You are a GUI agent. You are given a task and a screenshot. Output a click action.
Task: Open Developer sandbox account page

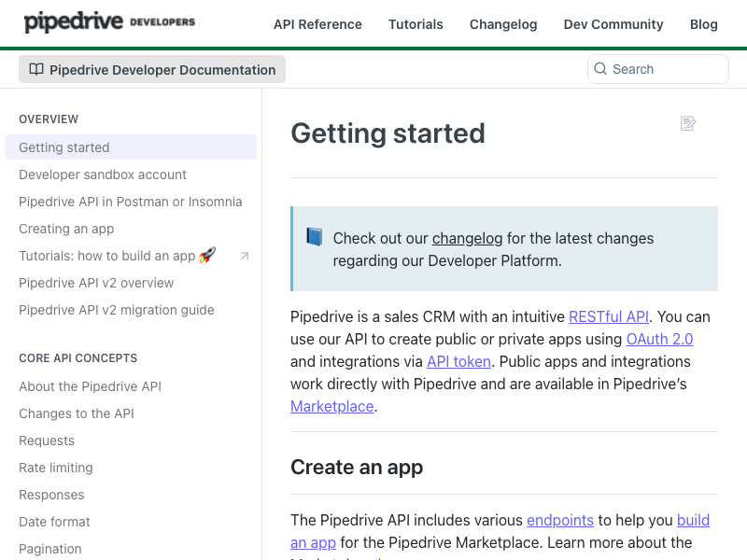pos(103,175)
